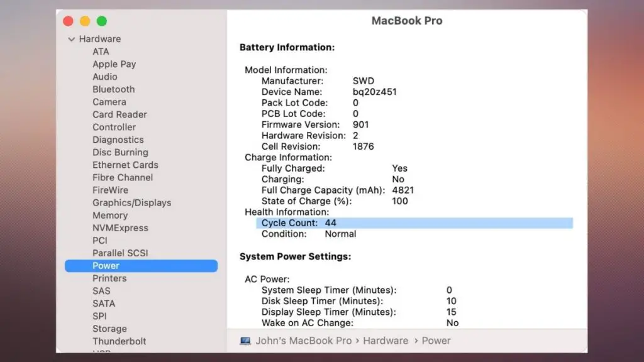Image resolution: width=644 pixels, height=362 pixels.
Task: Click the System Sleep Timer label
Action: [329, 290]
